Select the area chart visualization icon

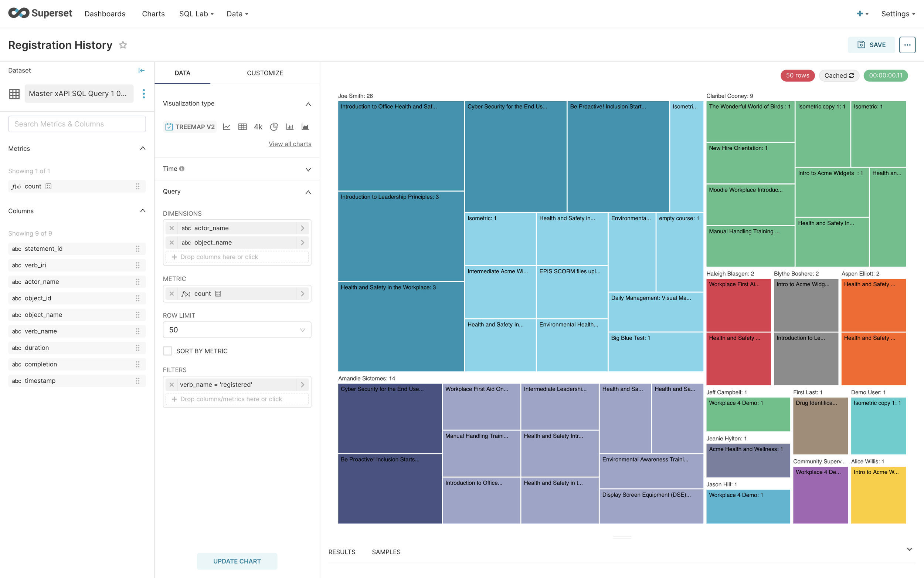305,127
